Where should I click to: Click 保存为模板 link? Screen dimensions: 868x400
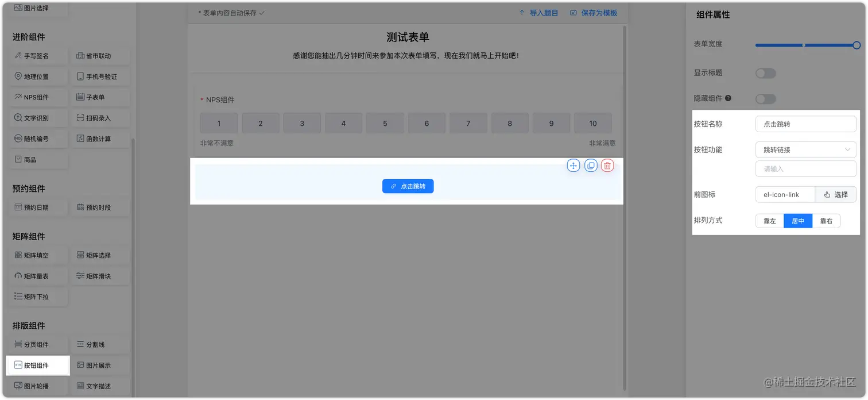[594, 13]
